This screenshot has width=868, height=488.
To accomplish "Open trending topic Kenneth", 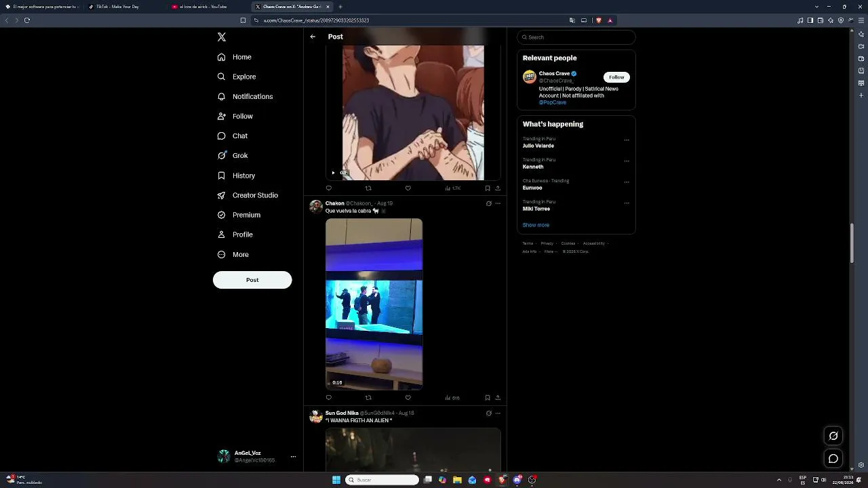I will click(x=533, y=167).
